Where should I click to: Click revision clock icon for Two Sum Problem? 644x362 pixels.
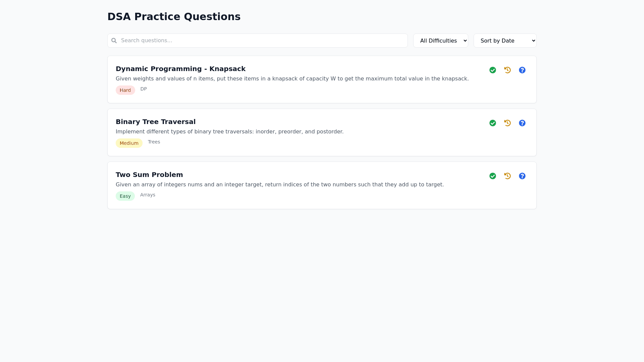coord(507,176)
